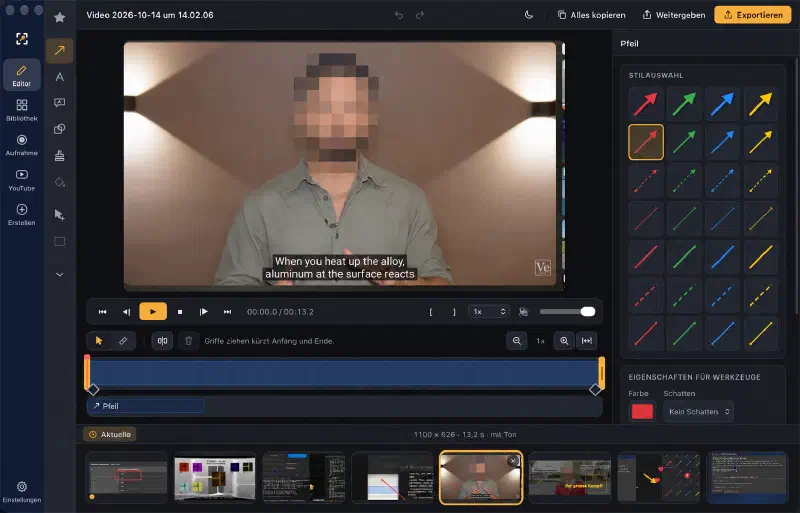Open the YouTube section

pos(21,180)
